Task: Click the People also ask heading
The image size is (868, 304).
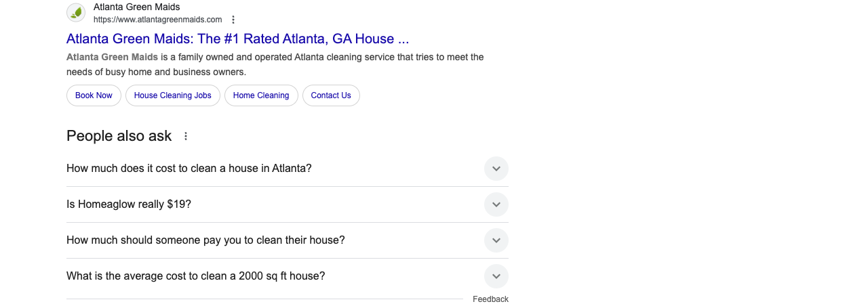Action: click(119, 135)
